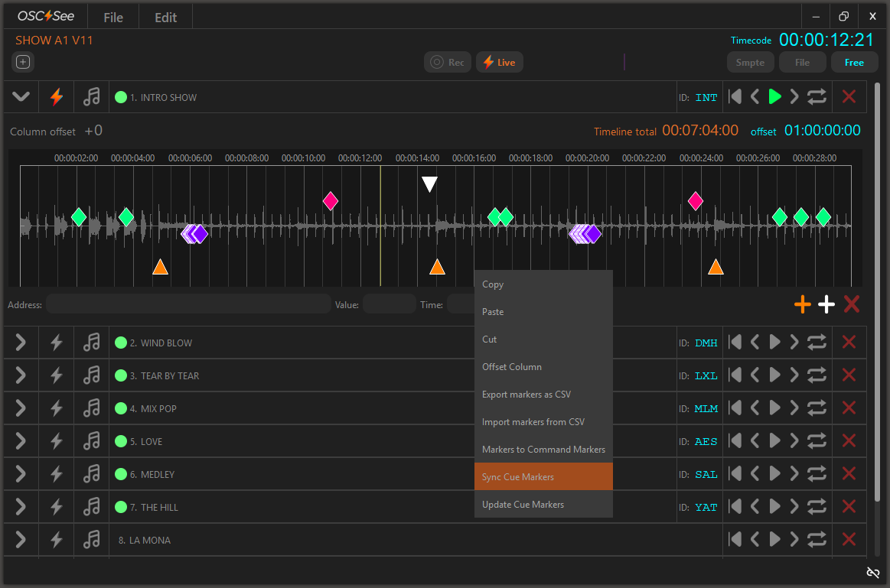Screen dimensions: 890x588
Task: Click the lightning icon on MIX POP row
Action: click(x=56, y=408)
